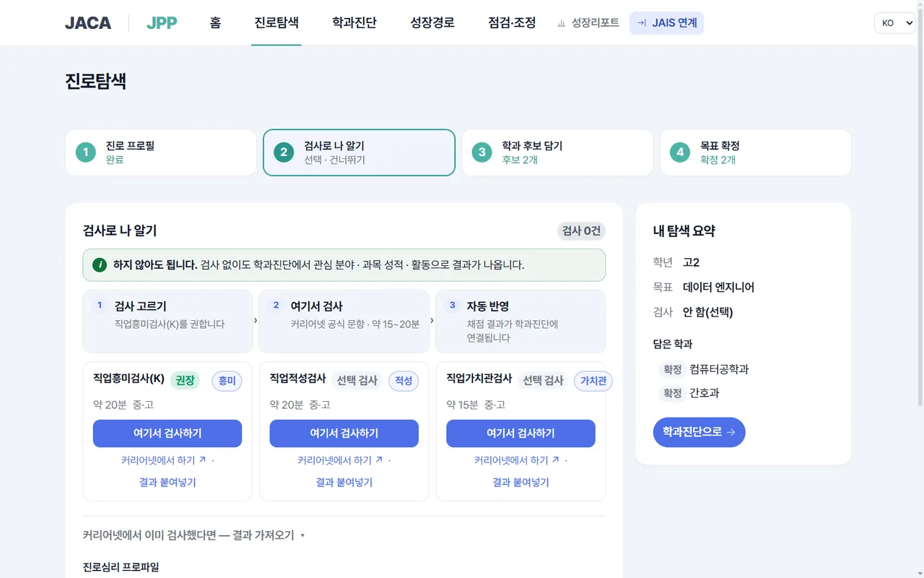924x578 pixels.
Task: Click the 권장 badge on 직업흥미검사(K)
Action: (x=186, y=381)
